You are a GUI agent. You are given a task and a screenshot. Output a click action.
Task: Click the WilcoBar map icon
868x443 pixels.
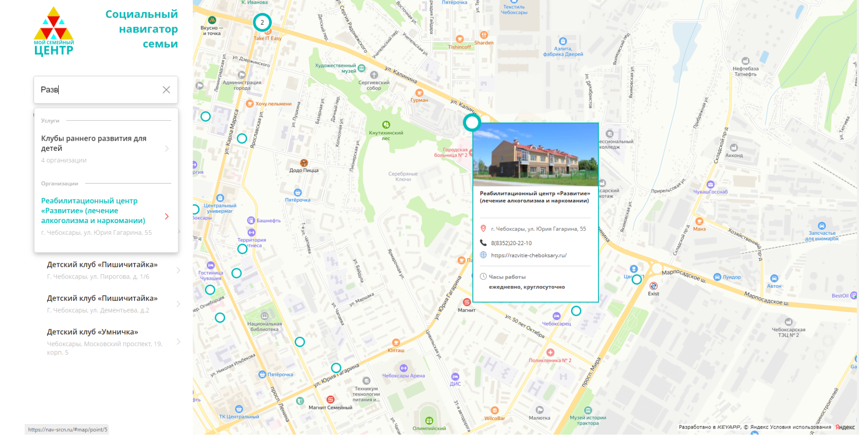tap(495, 410)
